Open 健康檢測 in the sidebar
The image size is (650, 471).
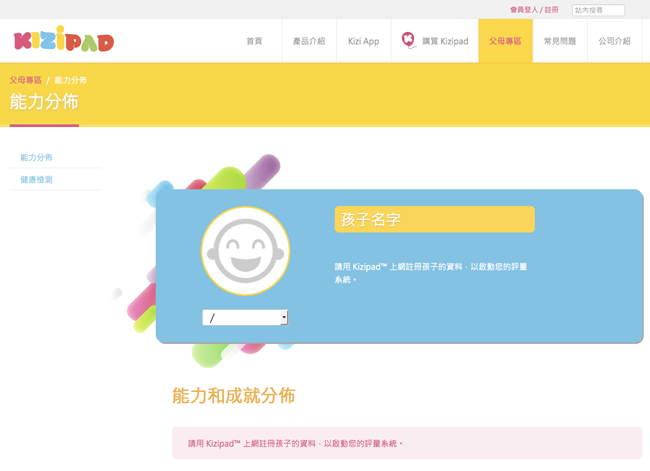[x=36, y=180]
